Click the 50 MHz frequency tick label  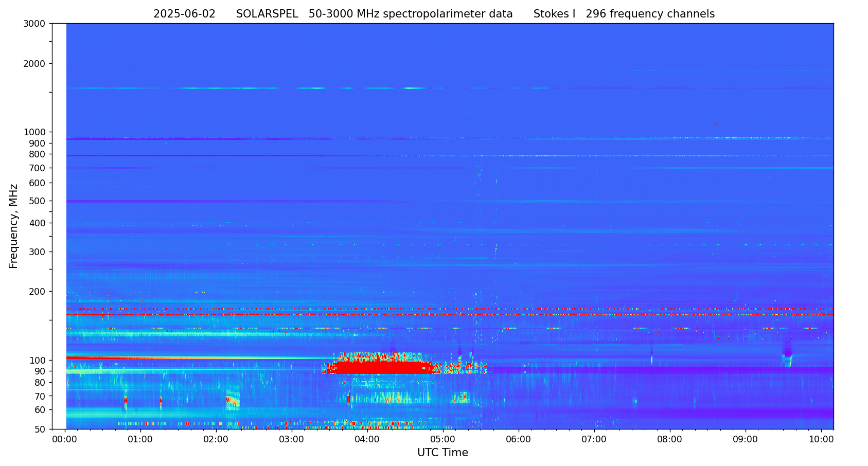pos(39,429)
